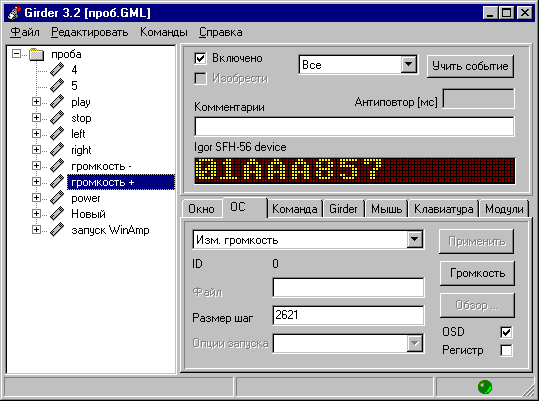The height and width of the screenshot is (401, 539).
Task: Click the folder icon next to проба
Action: [36, 54]
